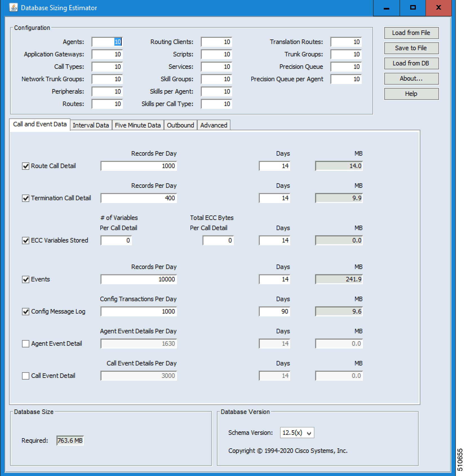This screenshot has height=476, width=464.
Task: Click the Trunk Groups input field
Action: coord(346,54)
